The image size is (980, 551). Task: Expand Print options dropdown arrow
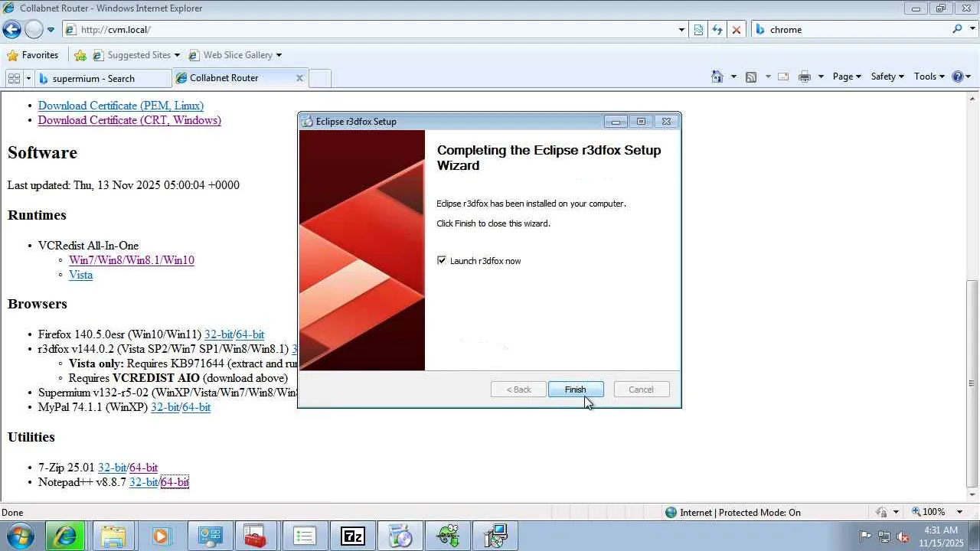(x=820, y=77)
